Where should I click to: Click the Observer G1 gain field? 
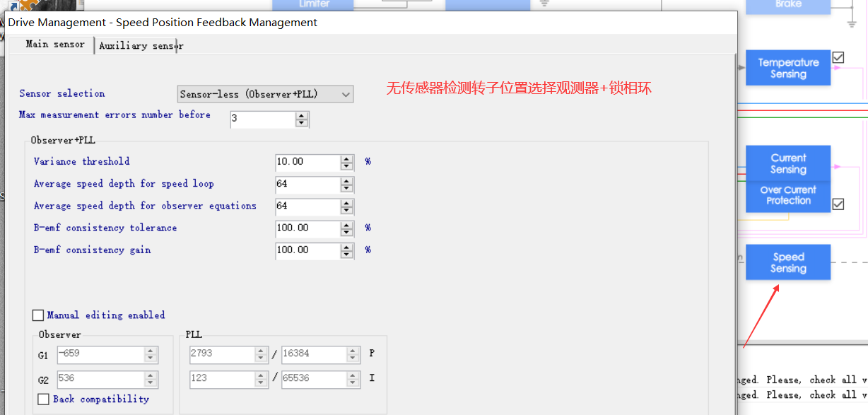coord(100,354)
